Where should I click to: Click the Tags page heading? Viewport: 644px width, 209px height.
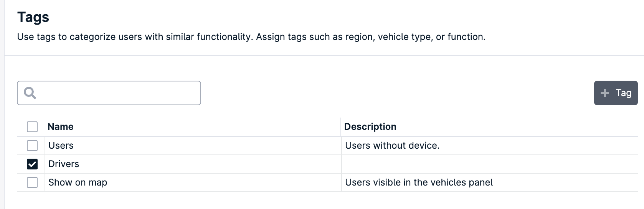[x=33, y=17]
